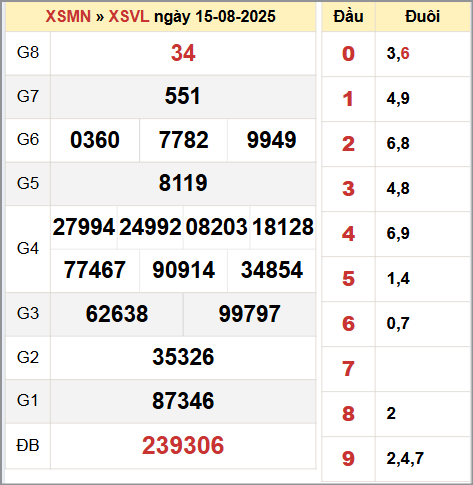Select the G4 number 08203
This screenshot has height=485, width=473.
217,227
